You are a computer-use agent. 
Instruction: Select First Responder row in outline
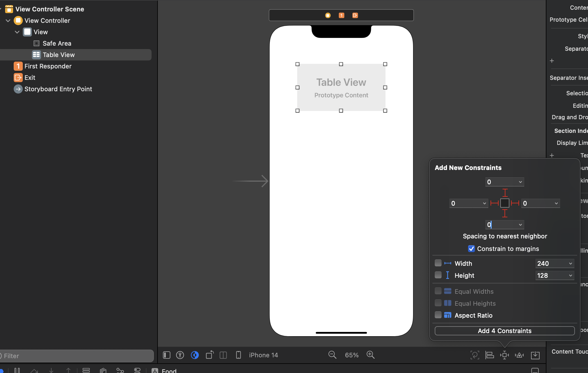[76, 66]
